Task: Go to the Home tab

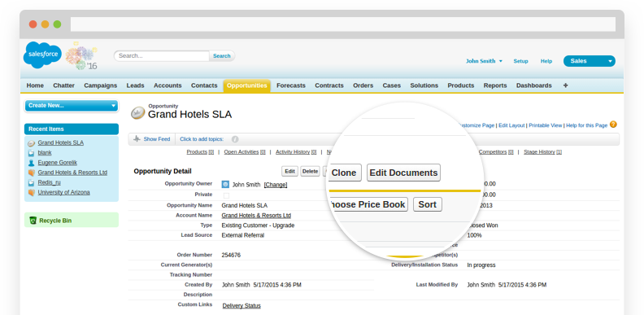Action: (x=35, y=85)
